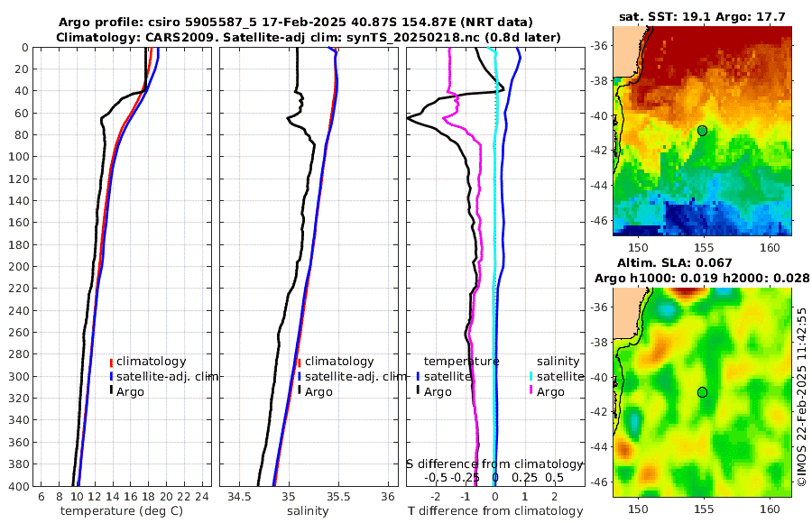
Task: Click the Argo float marker on the SLA map
Action: 702,392
